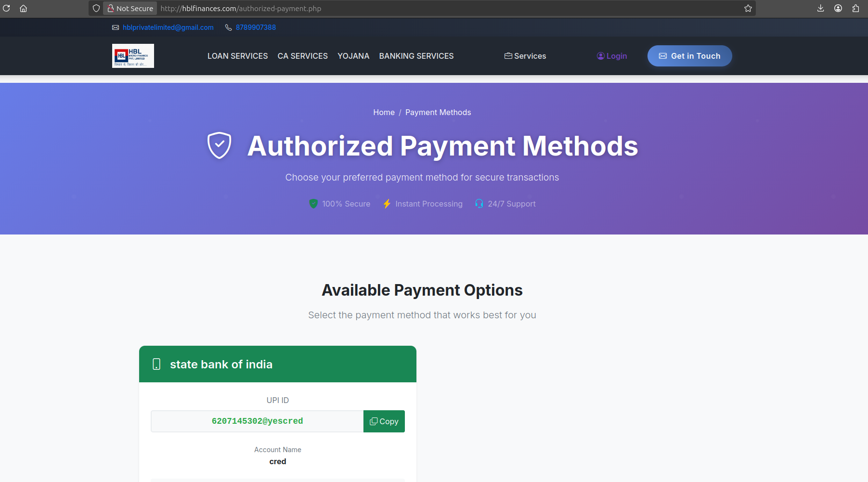Open the browser downloads icon
Viewport: 868px width, 482px height.
pos(820,8)
